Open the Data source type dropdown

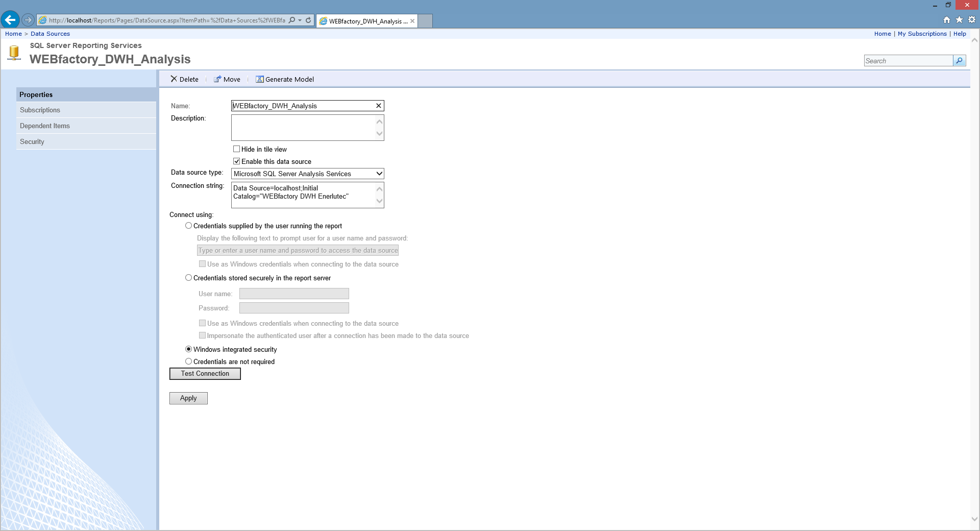tap(379, 174)
